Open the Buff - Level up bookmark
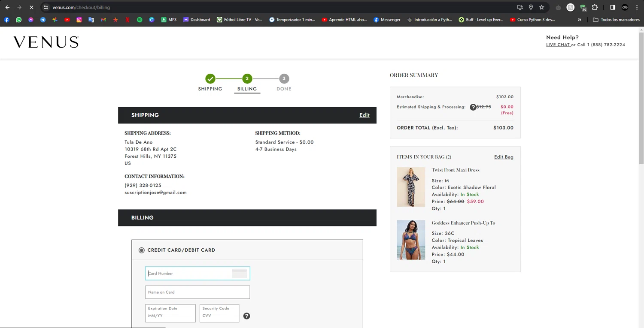This screenshot has height=328, width=644. pos(481,20)
